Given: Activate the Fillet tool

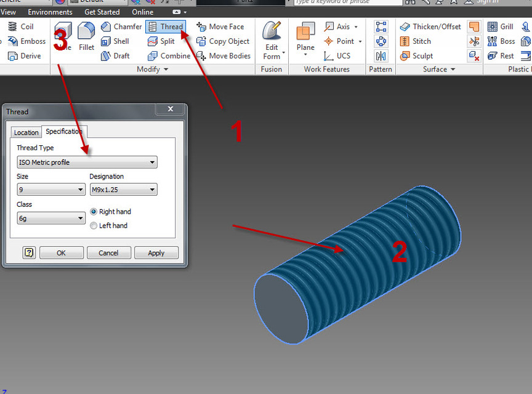Looking at the screenshot, I should pos(86,34).
